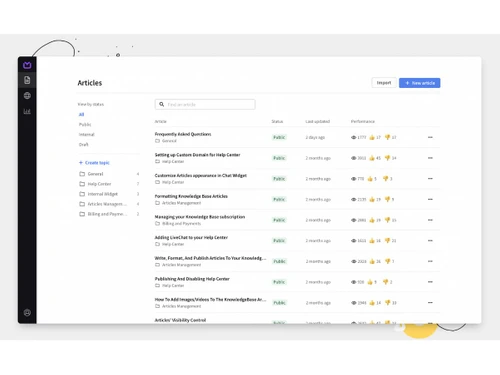Open the globe Help Center icon in sidebar
500x375 pixels.
pos(27,96)
